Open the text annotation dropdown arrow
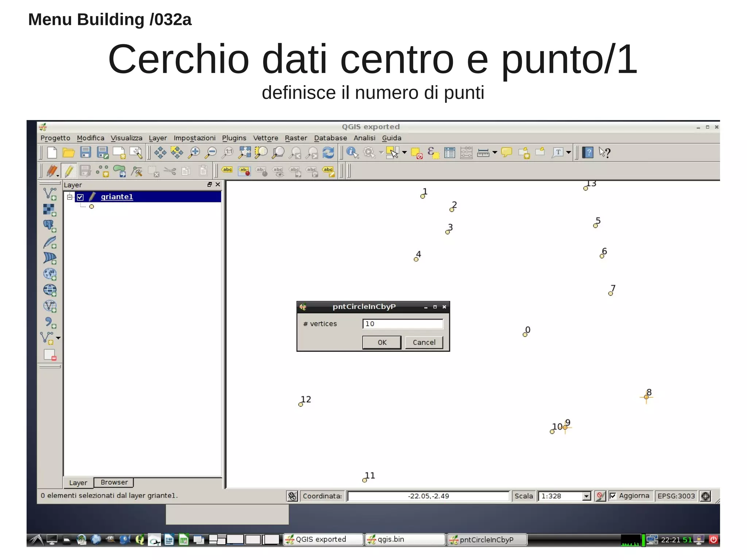747x560 pixels. click(568, 152)
